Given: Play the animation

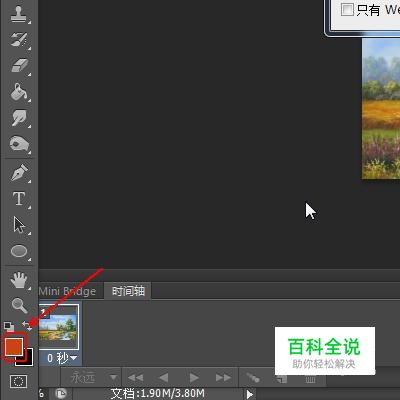Looking at the screenshot, I should click(x=194, y=378).
